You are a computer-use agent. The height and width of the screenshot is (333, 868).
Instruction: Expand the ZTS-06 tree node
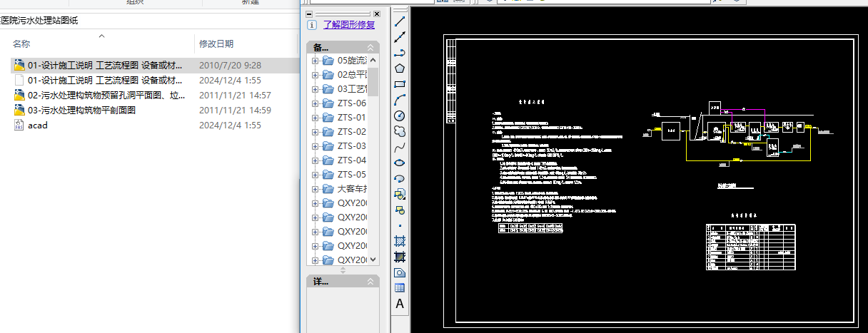(315, 103)
